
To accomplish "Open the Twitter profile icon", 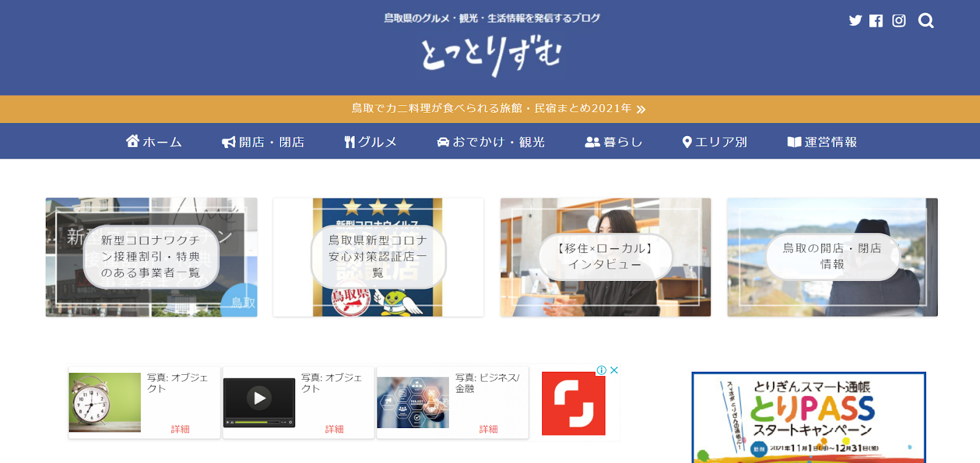I will [x=855, y=21].
